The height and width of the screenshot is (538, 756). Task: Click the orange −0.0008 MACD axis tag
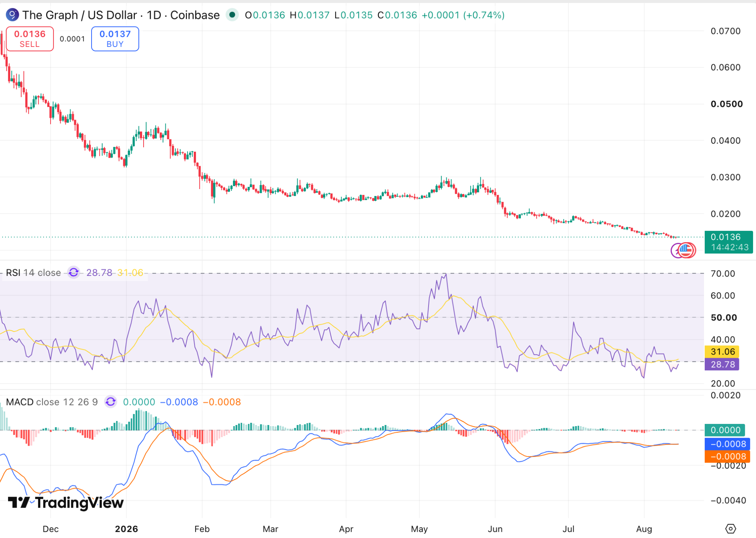pyautogui.click(x=728, y=456)
